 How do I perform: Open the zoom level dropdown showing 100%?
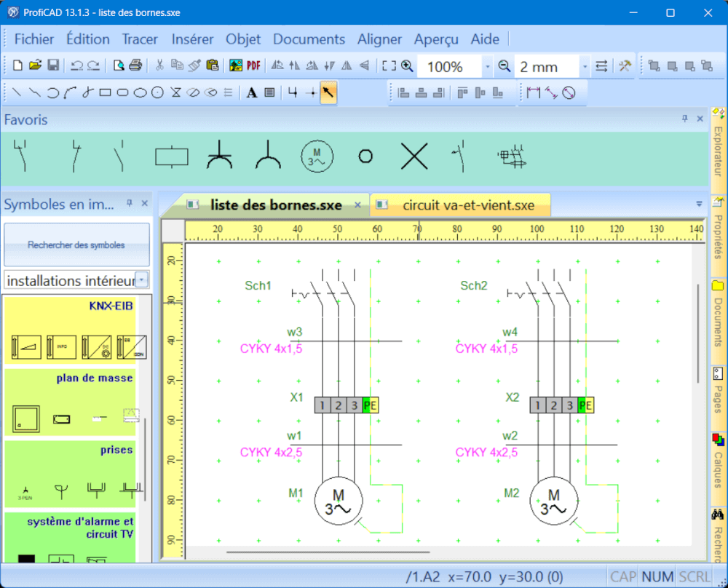pyautogui.click(x=487, y=66)
